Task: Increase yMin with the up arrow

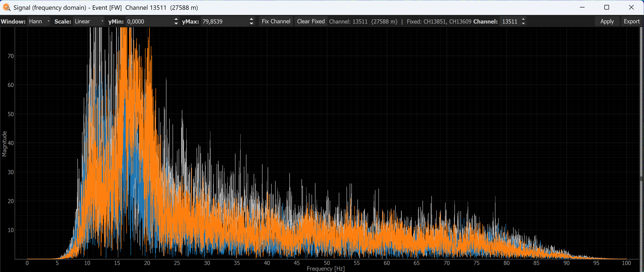Action: 176,19
